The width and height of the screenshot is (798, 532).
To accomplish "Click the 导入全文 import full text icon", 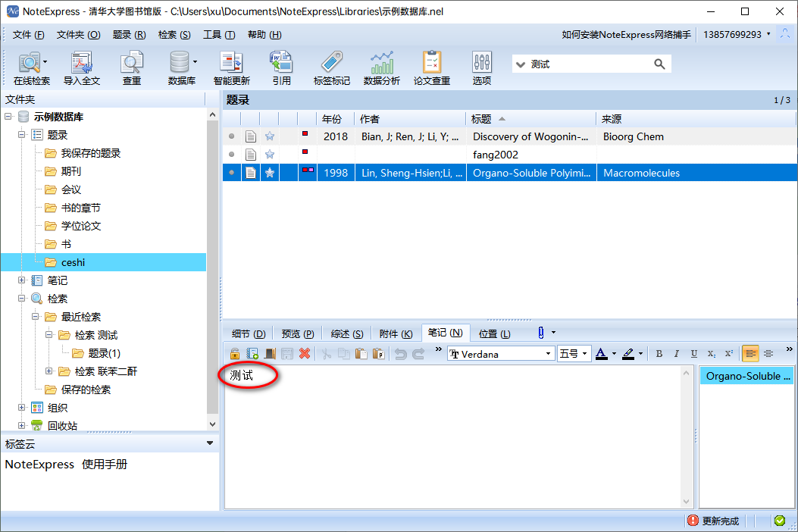I will click(x=81, y=68).
